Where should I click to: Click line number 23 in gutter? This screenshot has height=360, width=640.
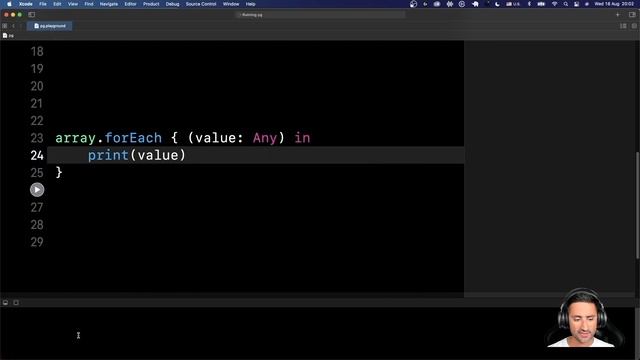pyautogui.click(x=37, y=138)
